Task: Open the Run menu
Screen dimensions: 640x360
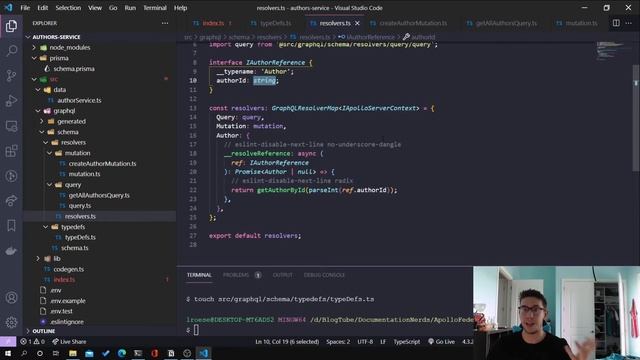Action: [x=130, y=8]
